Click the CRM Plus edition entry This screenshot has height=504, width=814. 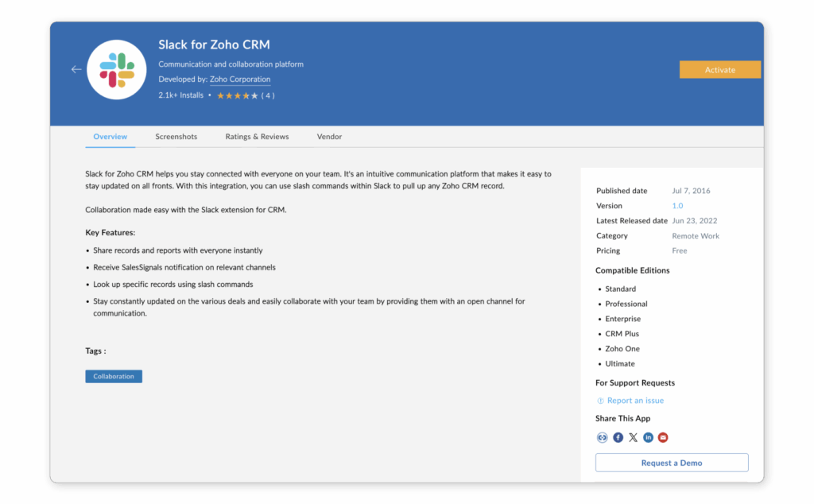pyautogui.click(x=622, y=334)
